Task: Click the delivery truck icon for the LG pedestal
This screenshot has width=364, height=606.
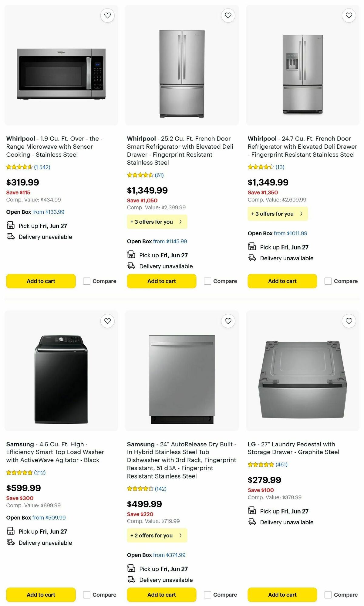Action: [252, 522]
